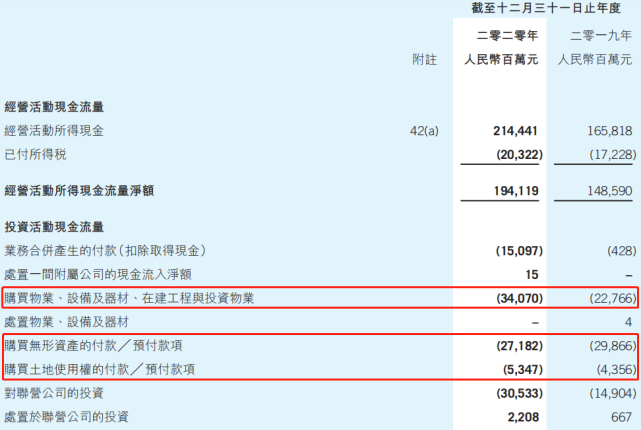
Task: Select the 投資活動現金流量 section heading
Action: coord(54,227)
